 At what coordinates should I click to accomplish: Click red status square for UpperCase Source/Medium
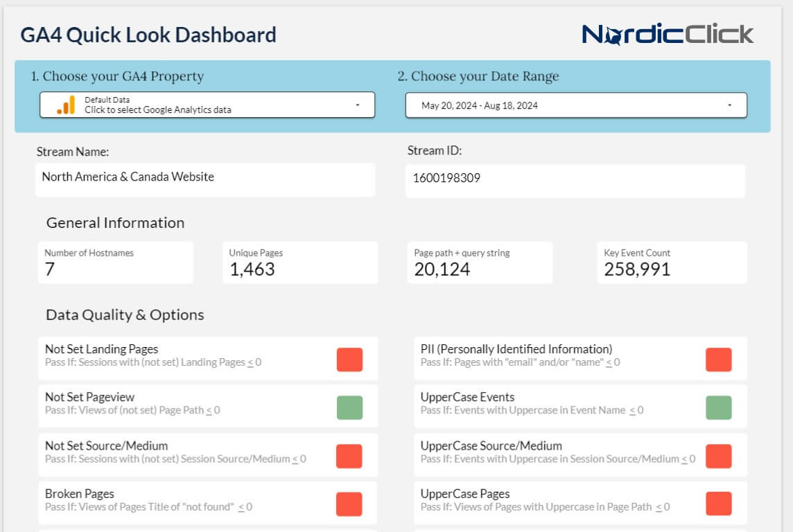click(719, 456)
